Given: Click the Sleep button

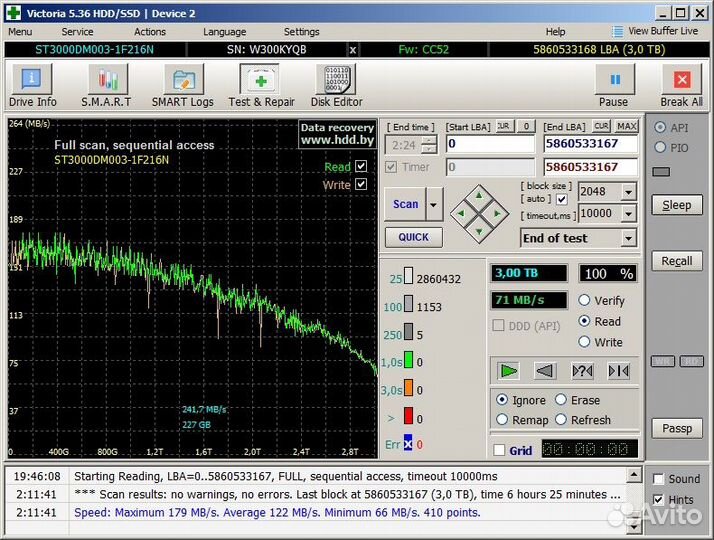Looking at the screenshot, I should point(676,205).
